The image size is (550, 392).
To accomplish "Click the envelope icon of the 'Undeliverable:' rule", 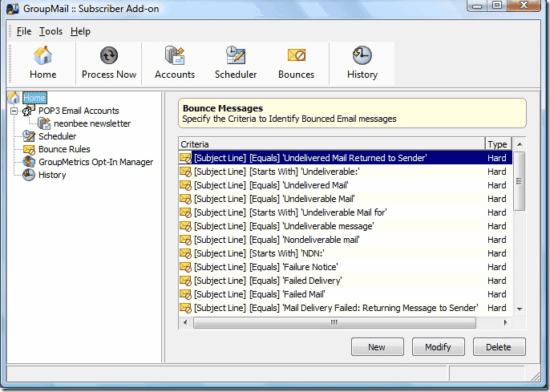I will tap(185, 172).
